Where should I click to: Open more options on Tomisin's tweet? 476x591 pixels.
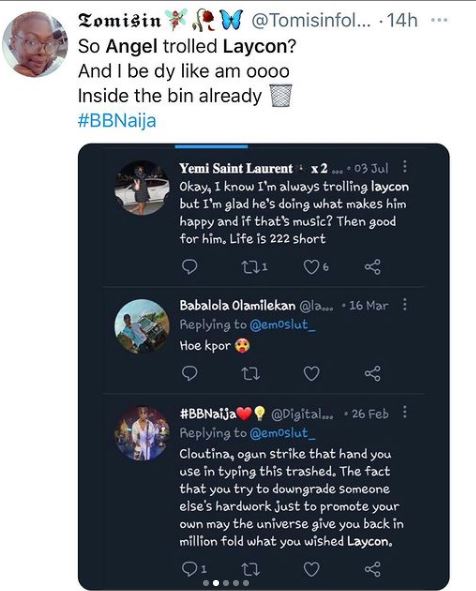coord(439,20)
